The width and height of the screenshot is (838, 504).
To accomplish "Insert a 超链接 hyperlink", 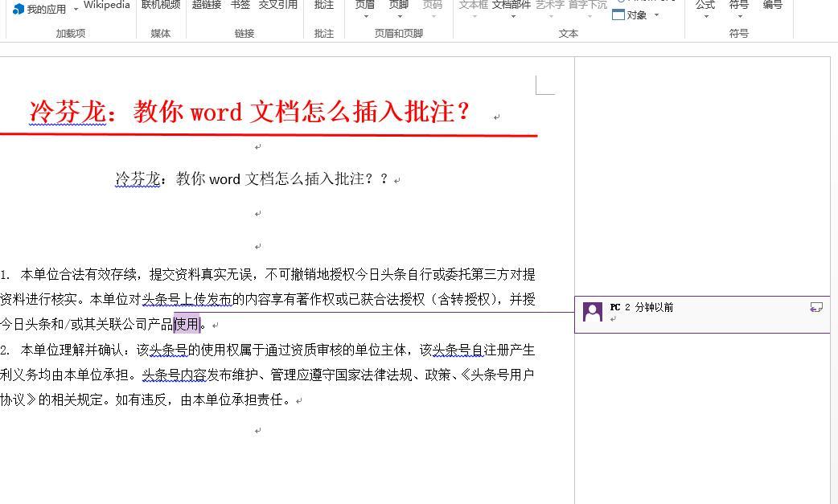I will point(207,6).
